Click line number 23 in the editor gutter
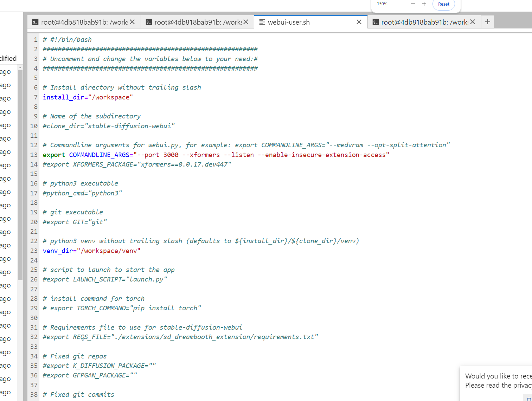 coord(34,251)
